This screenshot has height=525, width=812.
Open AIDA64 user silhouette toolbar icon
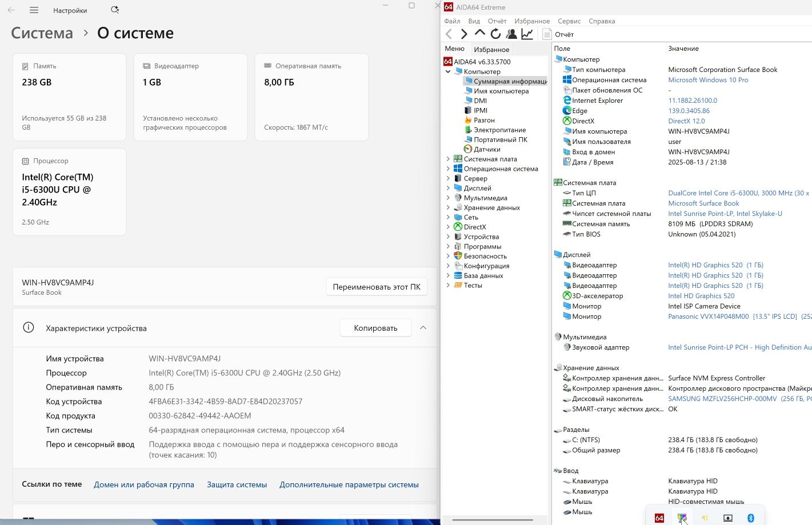pyautogui.click(x=511, y=34)
